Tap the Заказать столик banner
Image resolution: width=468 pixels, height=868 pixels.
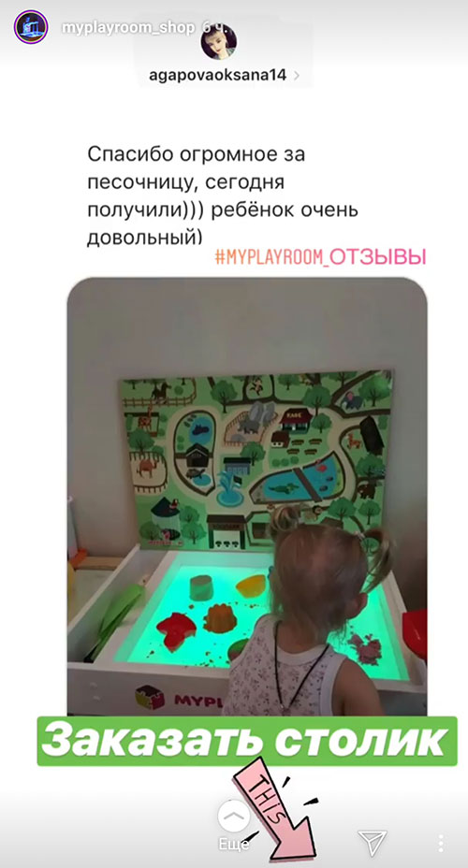pos(247,741)
